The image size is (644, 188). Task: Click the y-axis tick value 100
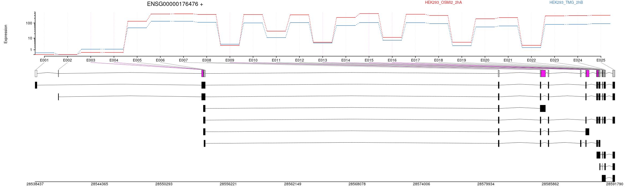click(x=29, y=23)
